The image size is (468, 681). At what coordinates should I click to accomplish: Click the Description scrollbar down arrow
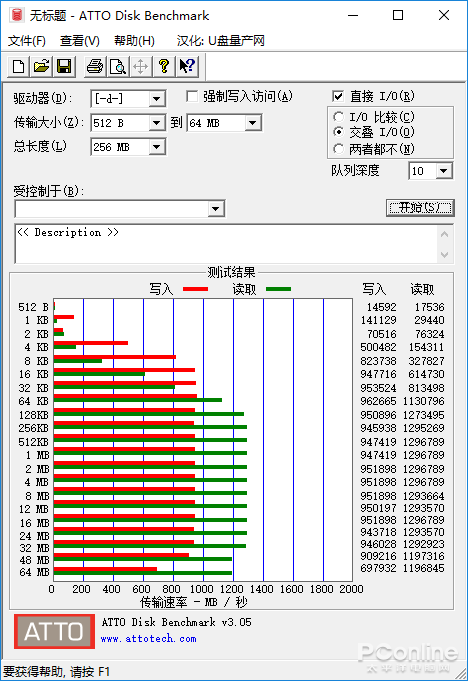coord(445,254)
